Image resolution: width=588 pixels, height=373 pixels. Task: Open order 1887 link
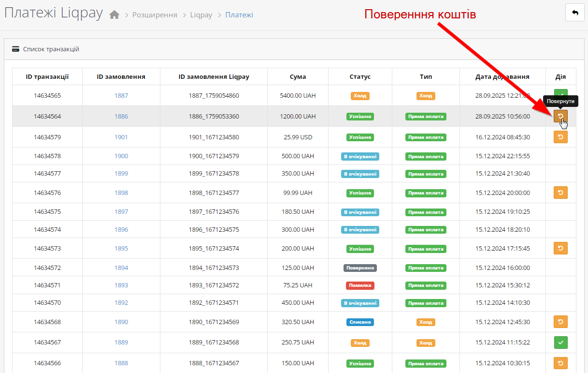121,95
